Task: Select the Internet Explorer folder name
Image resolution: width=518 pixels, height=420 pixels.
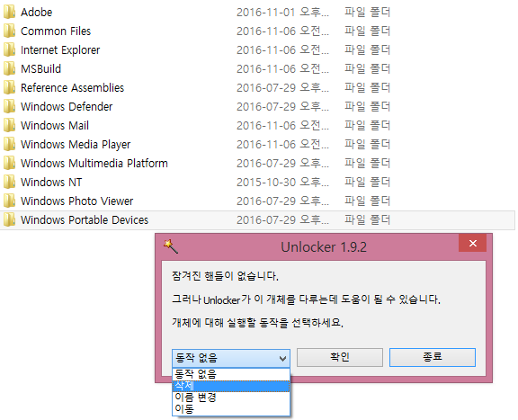Action: (x=60, y=49)
